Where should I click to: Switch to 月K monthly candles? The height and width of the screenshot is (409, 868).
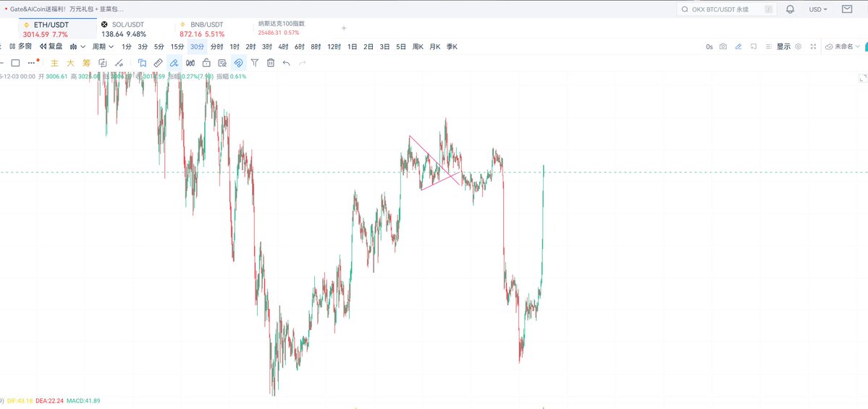point(434,46)
